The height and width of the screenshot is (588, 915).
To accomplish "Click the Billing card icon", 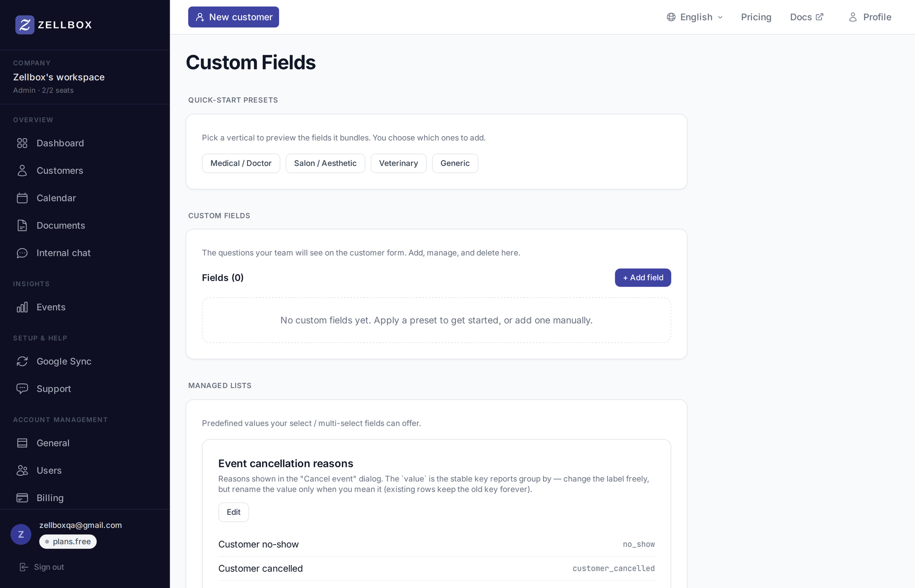I will pyautogui.click(x=22, y=498).
